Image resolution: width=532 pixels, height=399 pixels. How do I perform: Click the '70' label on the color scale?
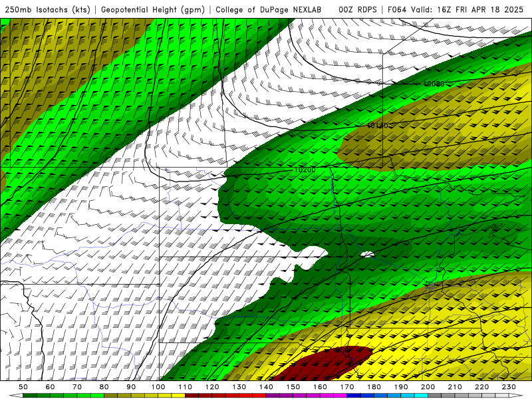(77, 387)
